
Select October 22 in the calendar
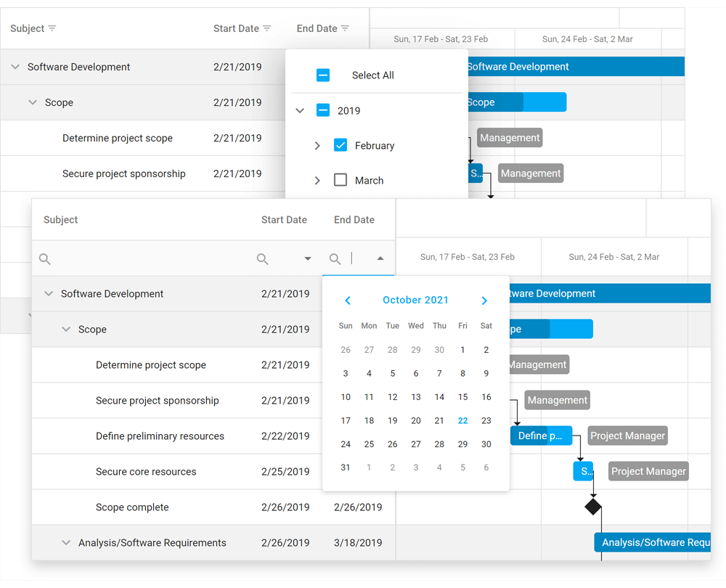462,420
